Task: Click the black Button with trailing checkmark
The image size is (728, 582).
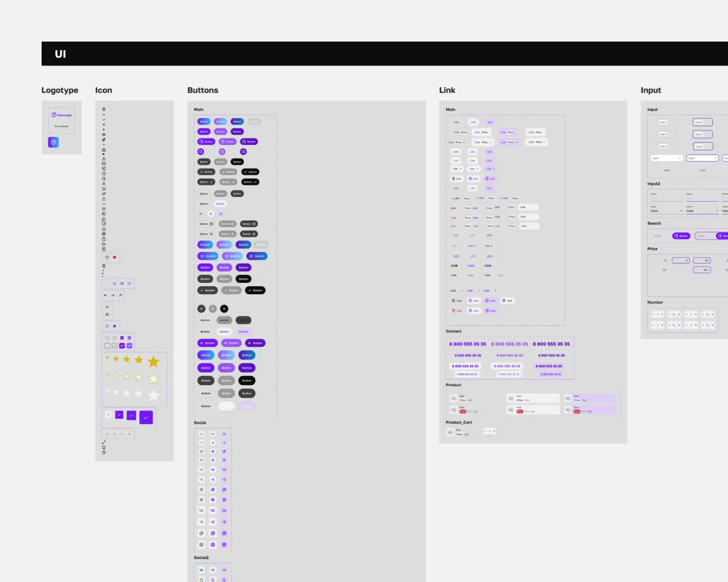Action: click(x=250, y=182)
